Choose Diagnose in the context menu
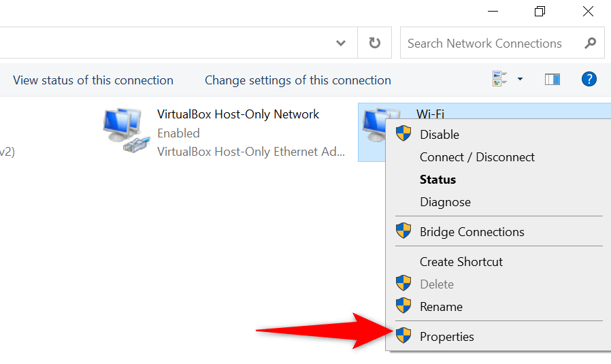The height and width of the screenshot is (364, 611). 445,202
